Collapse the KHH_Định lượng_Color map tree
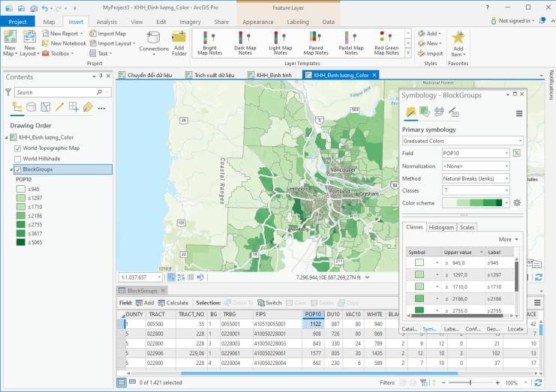This screenshot has width=556, height=392. (x=6, y=137)
